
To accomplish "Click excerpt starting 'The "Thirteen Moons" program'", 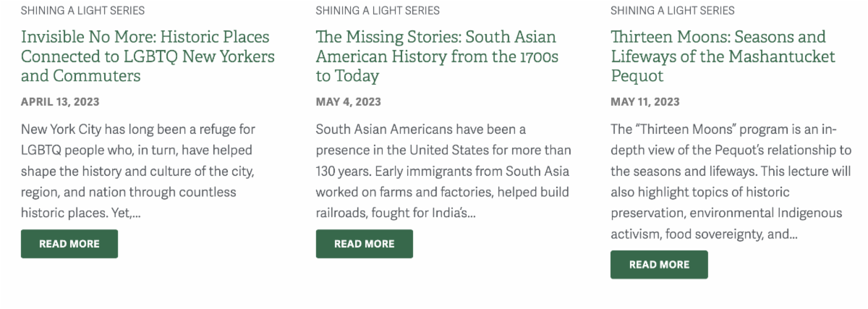I will pyautogui.click(x=723, y=130).
